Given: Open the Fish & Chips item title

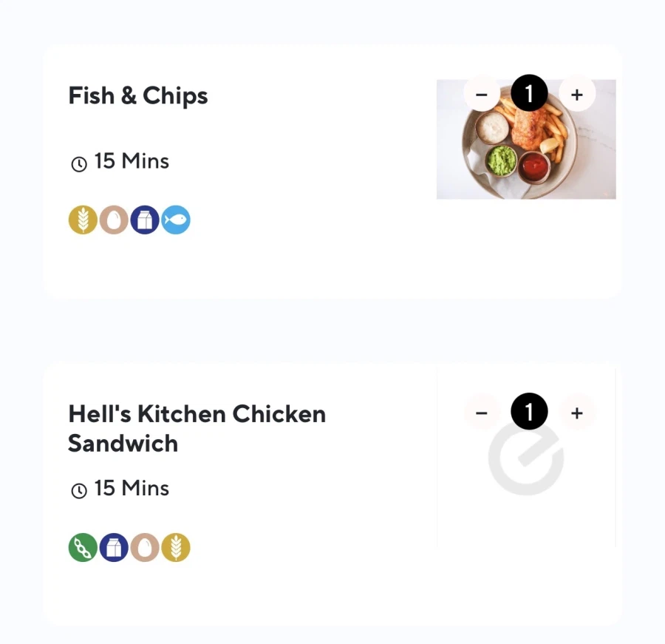Looking at the screenshot, I should (x=138, y=96).
